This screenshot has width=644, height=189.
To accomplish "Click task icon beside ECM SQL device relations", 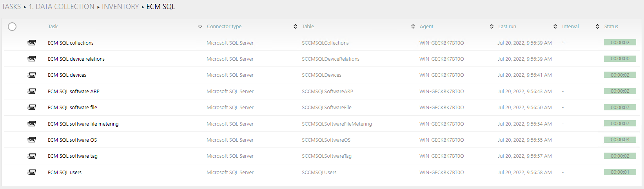I will click(x=32, y=59).
